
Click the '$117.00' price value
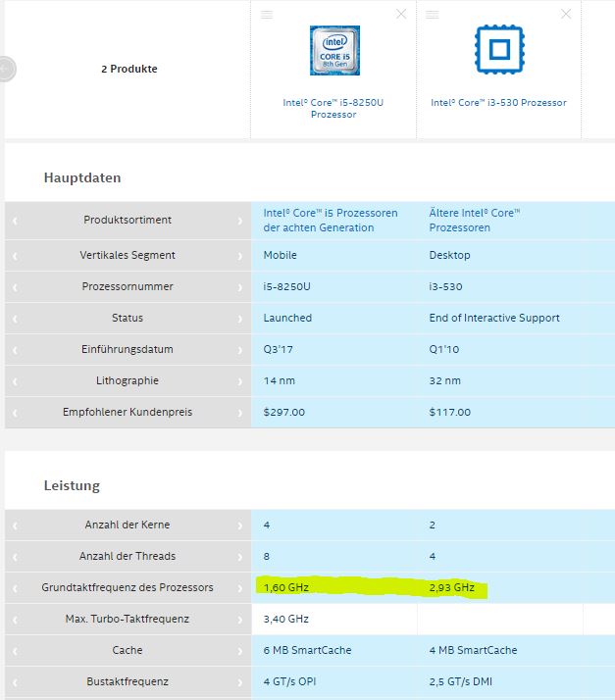click(x=450, y=412)
